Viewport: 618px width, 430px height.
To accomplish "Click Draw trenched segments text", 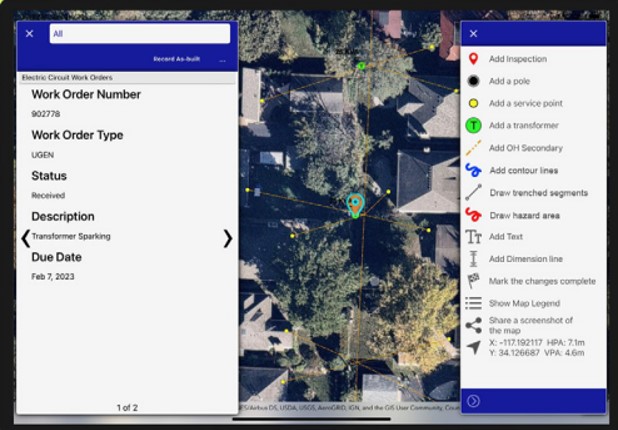I will pyautogui.click(x=538, y=193).
